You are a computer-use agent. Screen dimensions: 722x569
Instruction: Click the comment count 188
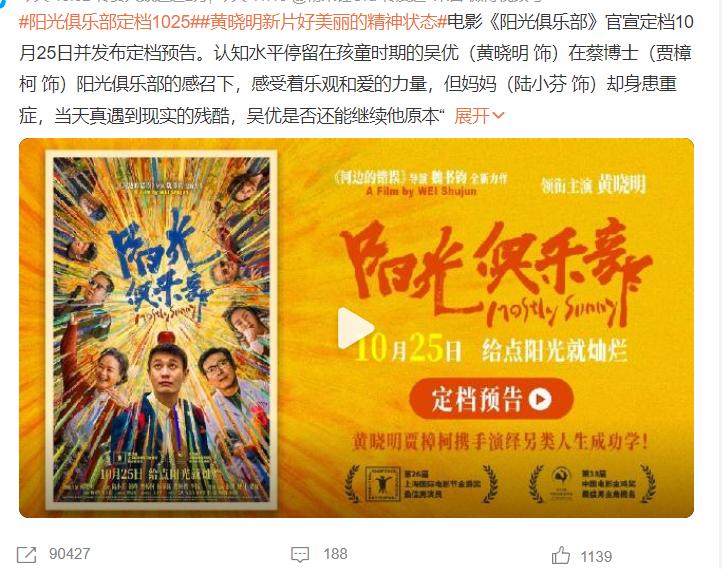click(x=335, y=554)
